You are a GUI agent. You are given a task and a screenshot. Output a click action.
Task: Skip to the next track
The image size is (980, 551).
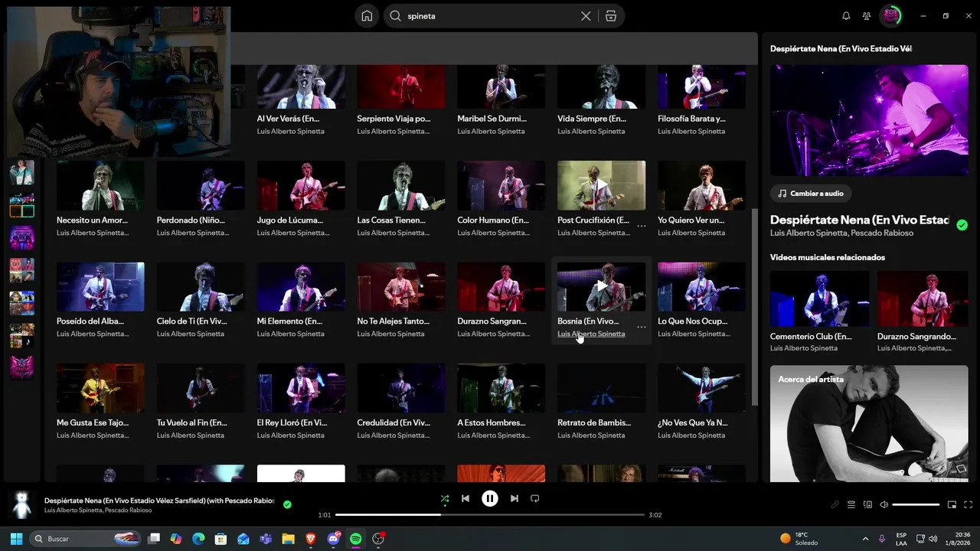(x=514, y=498)
